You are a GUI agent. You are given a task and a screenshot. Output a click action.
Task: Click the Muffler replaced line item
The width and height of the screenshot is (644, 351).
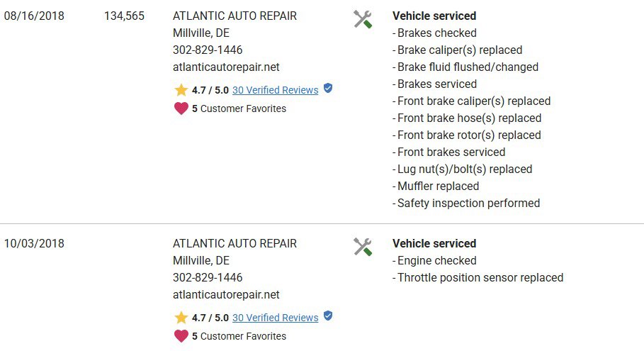click(436, 186)
